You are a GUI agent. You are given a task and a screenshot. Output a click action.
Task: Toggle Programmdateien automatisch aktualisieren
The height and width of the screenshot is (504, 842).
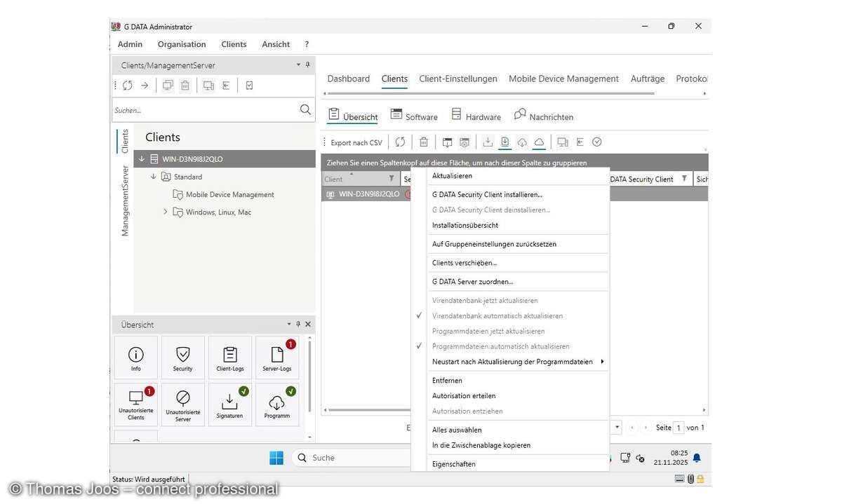click(x=500, y=346)
